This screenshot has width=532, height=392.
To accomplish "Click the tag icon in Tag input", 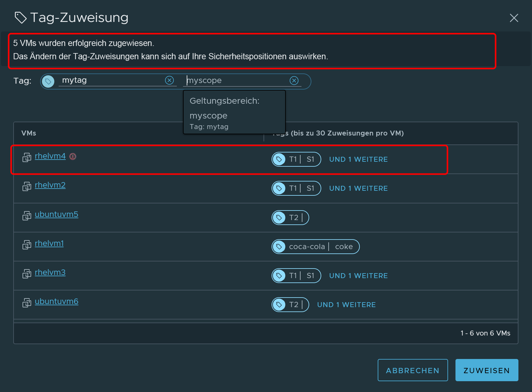I will [48, 81].
